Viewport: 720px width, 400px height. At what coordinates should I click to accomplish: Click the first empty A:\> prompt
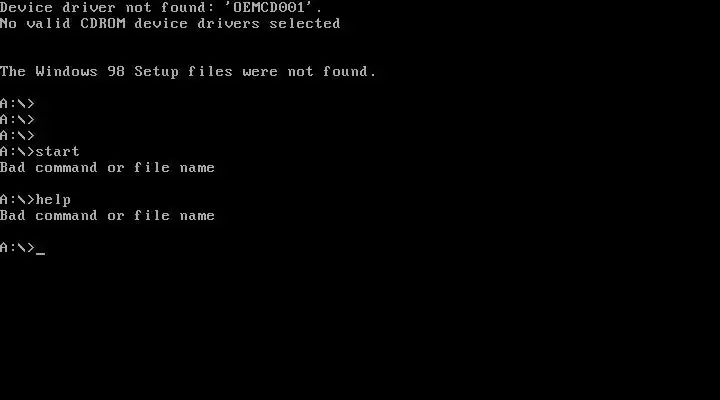[17, 104]
